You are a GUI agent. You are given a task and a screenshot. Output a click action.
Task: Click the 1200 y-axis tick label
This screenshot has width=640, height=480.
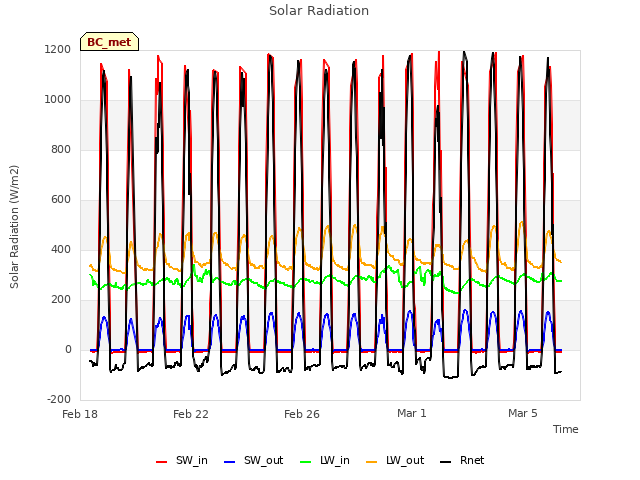pos(58,49)
